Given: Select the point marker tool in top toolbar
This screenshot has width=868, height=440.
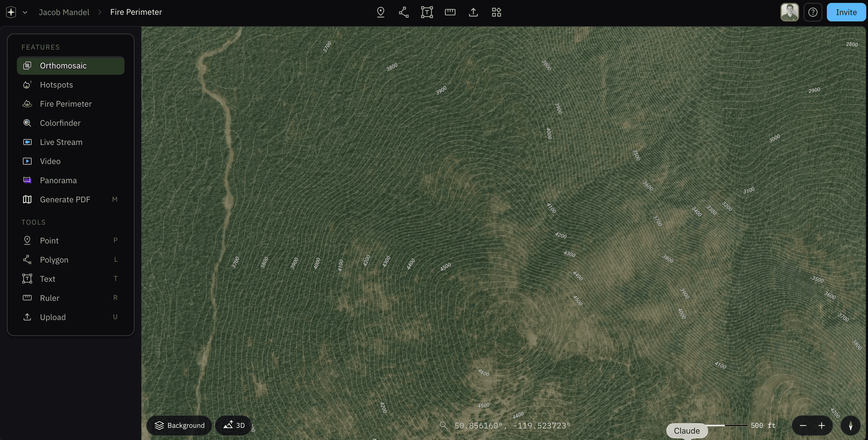Looking at the screenshot, I should [380, 12].
